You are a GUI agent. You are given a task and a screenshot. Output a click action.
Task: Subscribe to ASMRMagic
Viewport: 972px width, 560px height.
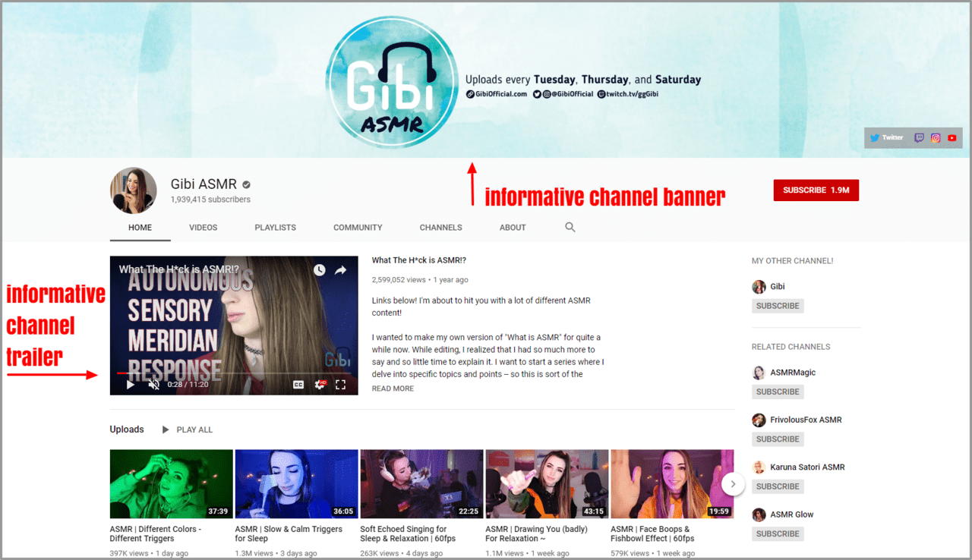pyautogui.click(x=778, y=392)
